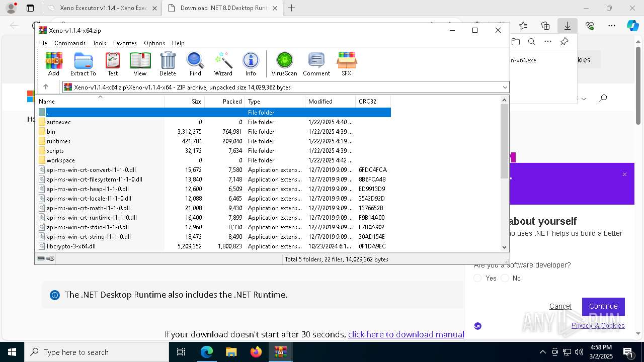The height and width of the screenshot is (362, 644).
Task: Switch to Download .NET 8.0 tab
Action: point(221,8)
